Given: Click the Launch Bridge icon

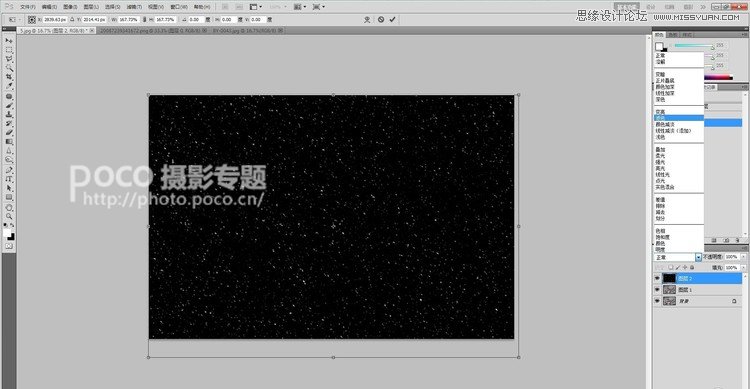Looking at the screenshot, I should pos(225,7).
